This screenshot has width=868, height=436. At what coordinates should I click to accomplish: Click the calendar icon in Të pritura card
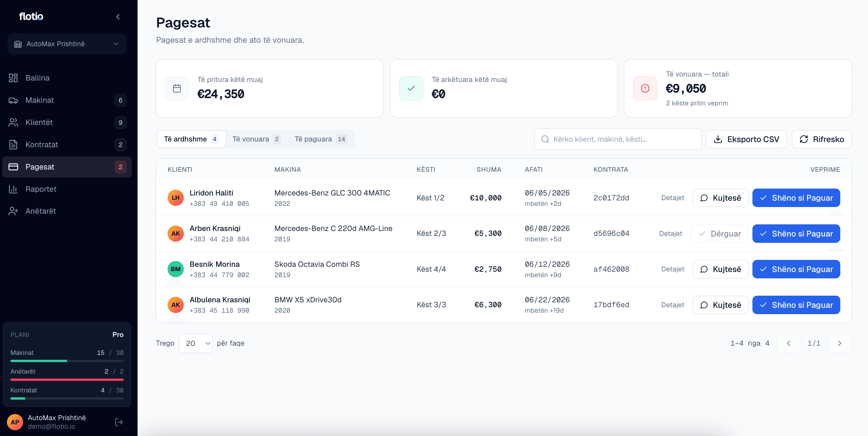click(177, 88)
